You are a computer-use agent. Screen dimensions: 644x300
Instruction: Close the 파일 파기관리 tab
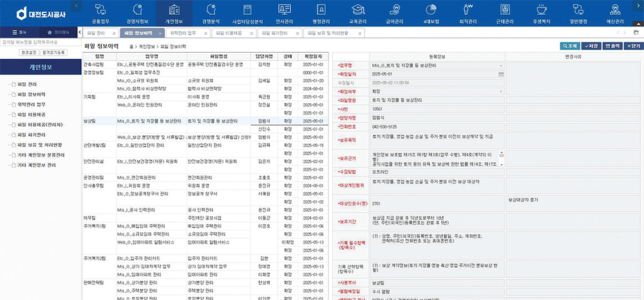coord(298,33)
